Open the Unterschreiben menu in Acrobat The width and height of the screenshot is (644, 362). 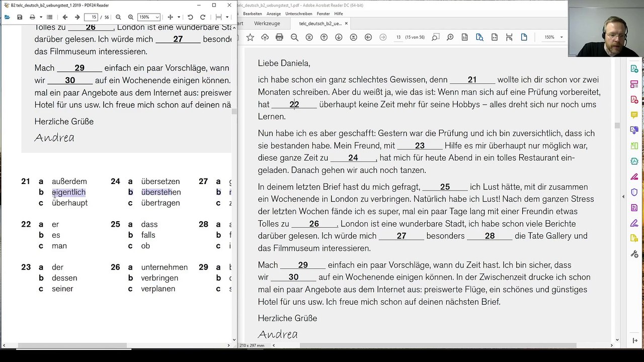tap(299, 14)
